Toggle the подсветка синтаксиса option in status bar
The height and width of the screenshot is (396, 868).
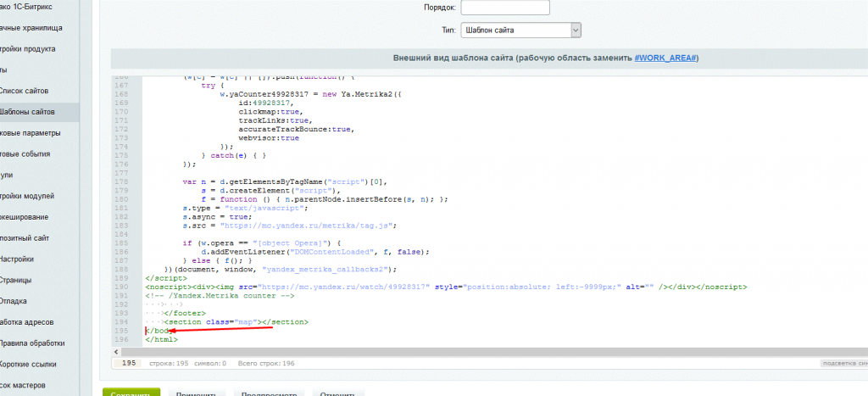[843, 363]
